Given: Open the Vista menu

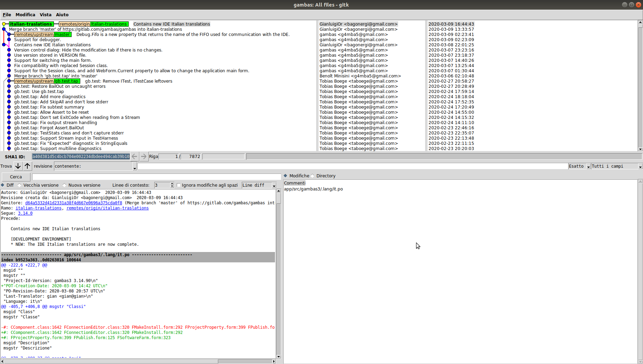Looking at the screenshot, I should [x=45, y=15].
